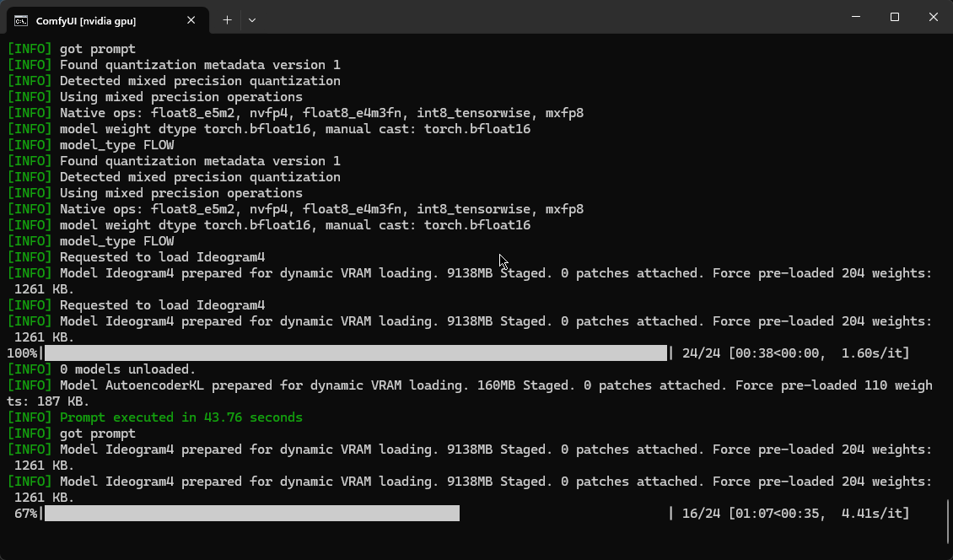Click the completed 100% progress bar
Screen dimensions: 953x560
[x=356, y=353]
